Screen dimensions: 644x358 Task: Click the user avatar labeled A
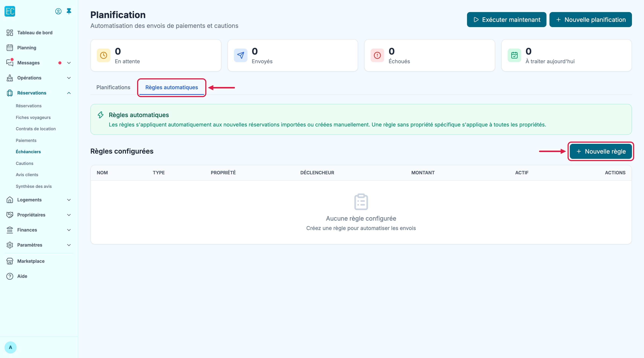click(x=11, y=347)
